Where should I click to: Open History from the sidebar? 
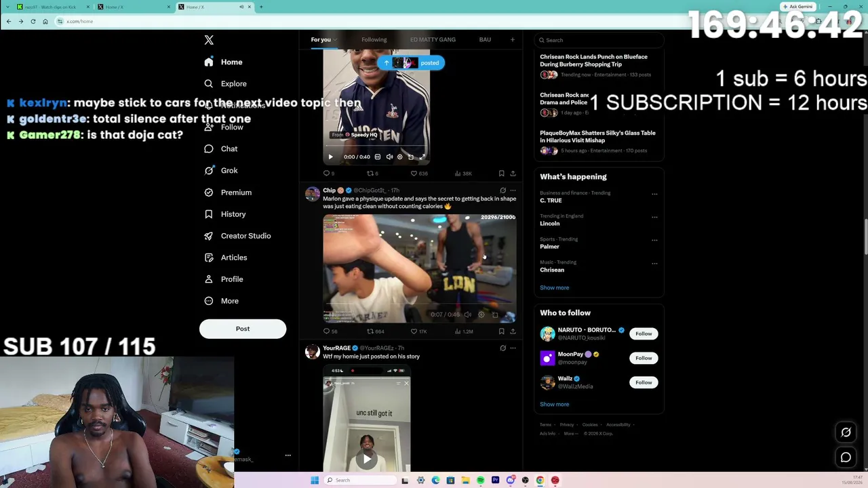click(225, 213)
